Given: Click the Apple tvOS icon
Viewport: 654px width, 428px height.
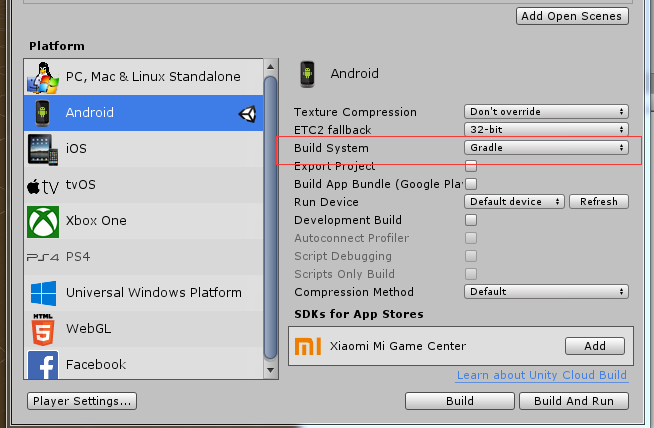Looking at the screenshot, I should [44, 185].
